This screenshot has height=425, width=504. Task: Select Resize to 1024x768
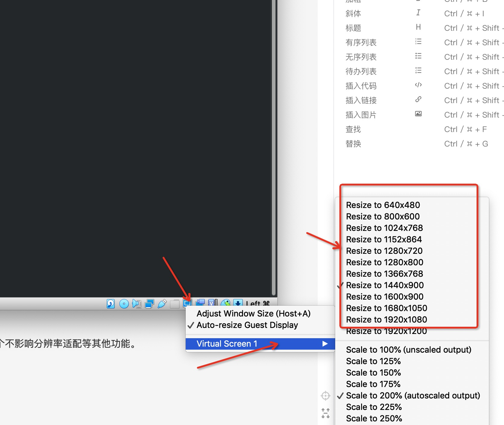[x=412, y=228]
